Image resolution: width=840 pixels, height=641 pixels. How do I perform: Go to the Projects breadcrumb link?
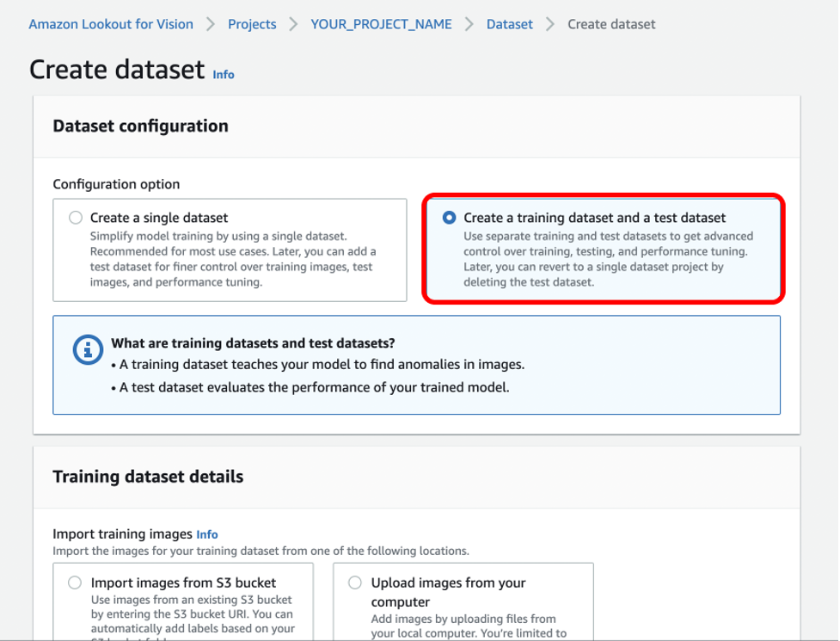[x=252, y=24]
